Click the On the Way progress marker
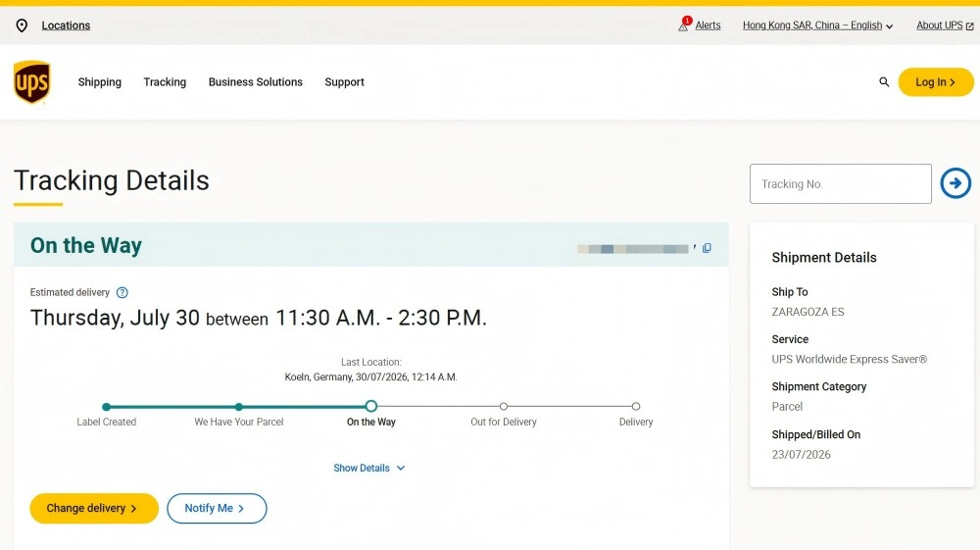980x550 pixels. pyautogui.click(x=371, y=406)
